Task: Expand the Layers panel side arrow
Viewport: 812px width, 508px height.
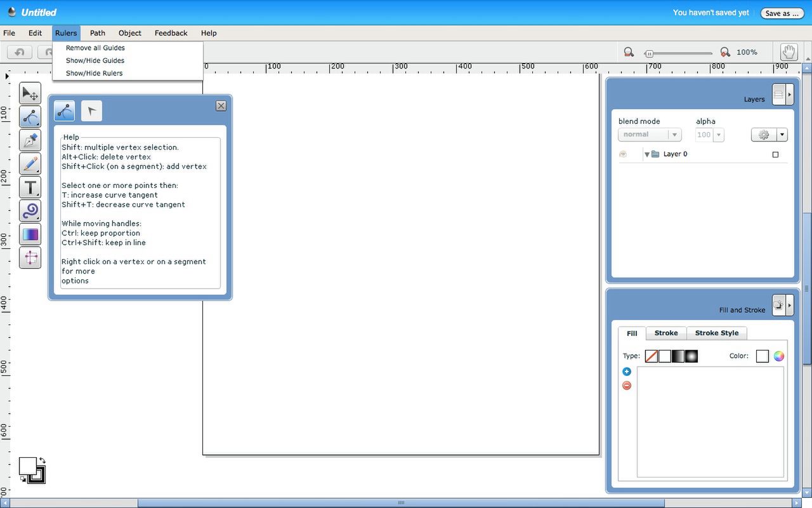Action: coord(790,95)
